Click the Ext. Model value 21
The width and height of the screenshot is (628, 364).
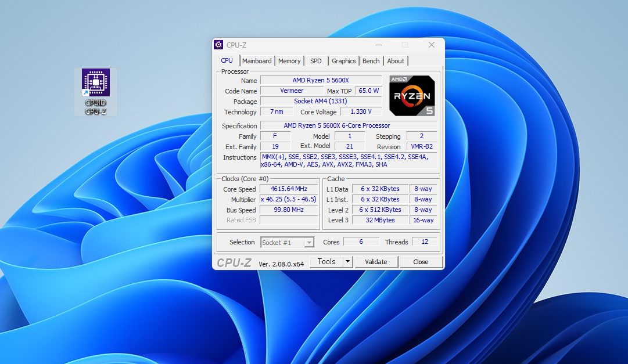point(350,146)
